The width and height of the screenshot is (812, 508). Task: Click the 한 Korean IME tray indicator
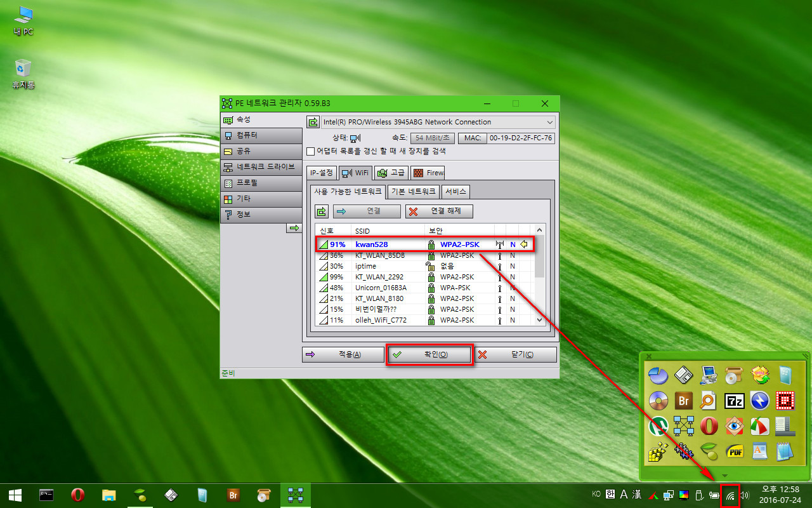click(x=610, y=495)
